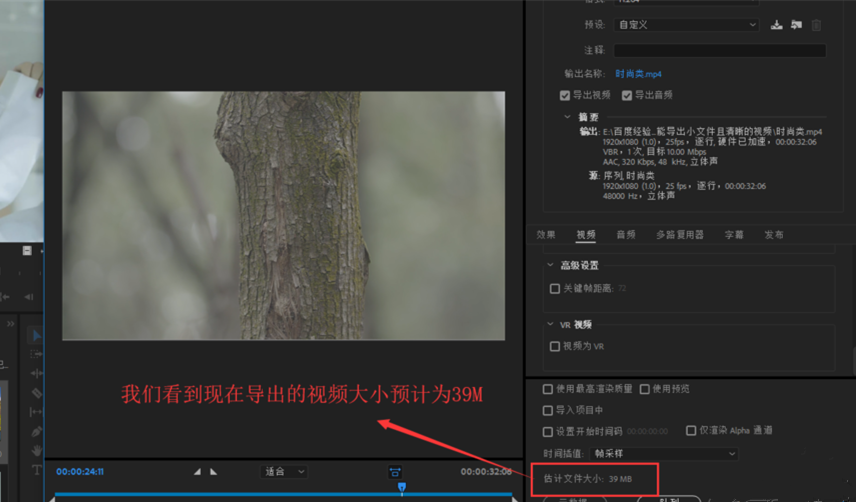
Task: Open the 预设 preset dropdown
Action: [686, 25]
